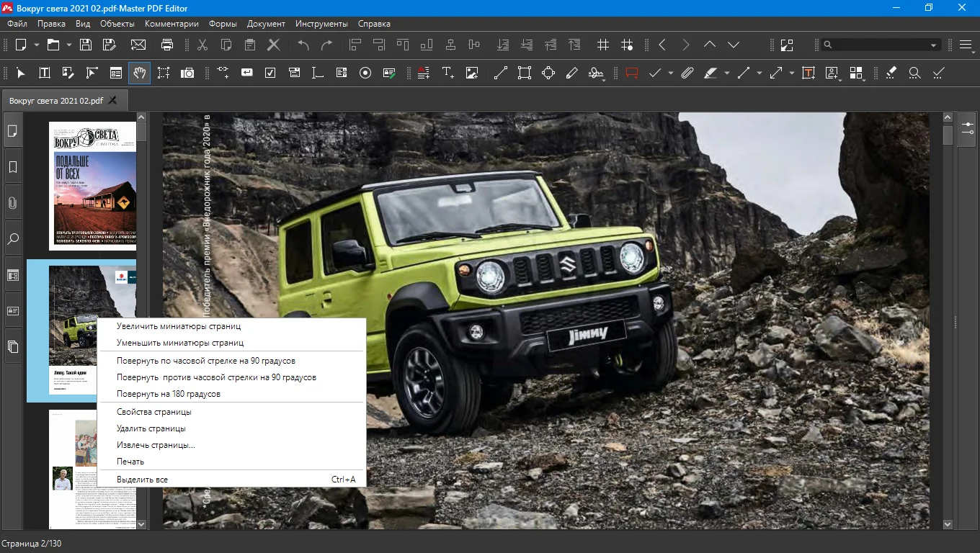Image resolution: width=980 pixels, height=553 pixels.
Task: Send document by email envelope icon
Action: [138, 45]
